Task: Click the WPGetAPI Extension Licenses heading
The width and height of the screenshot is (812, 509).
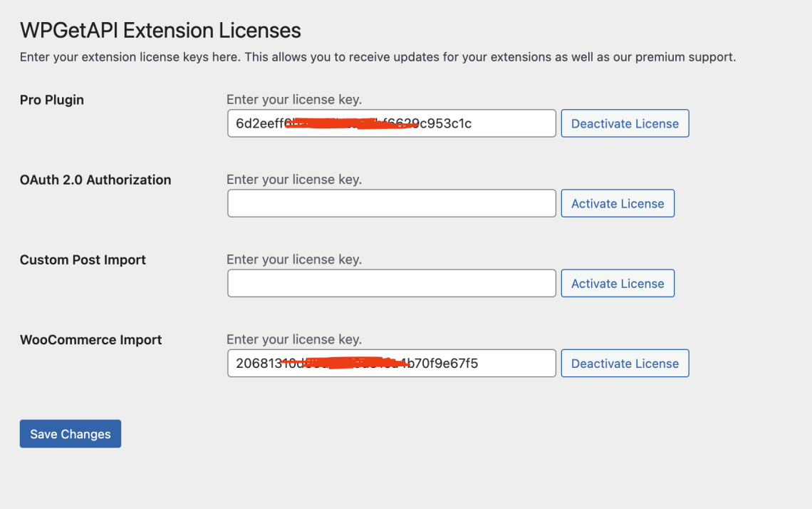Action: coord(160,30)
